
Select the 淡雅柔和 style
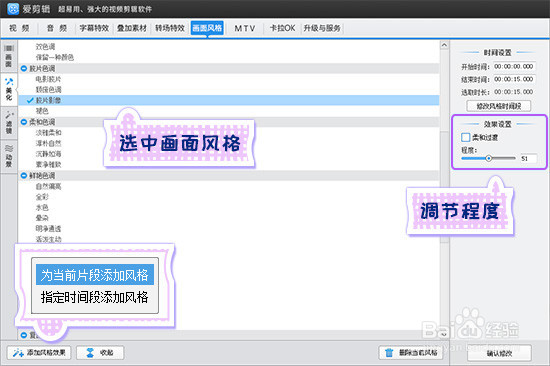tap(48, 133)
